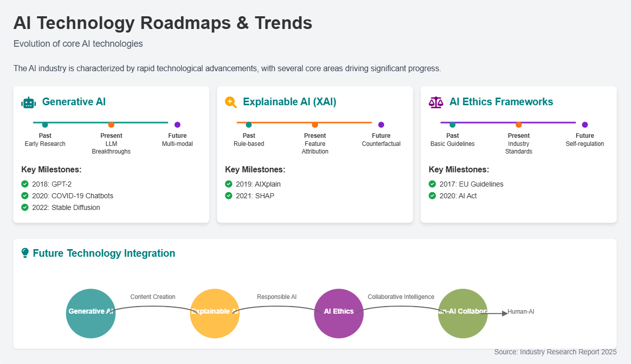
Task: Click the green Human-AI Collaboration circle node
Action: 463,313
